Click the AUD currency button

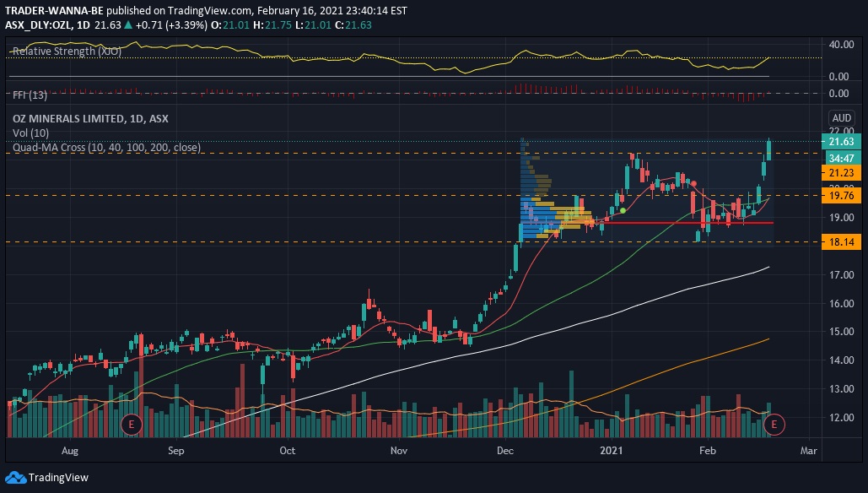click(842, 117)
